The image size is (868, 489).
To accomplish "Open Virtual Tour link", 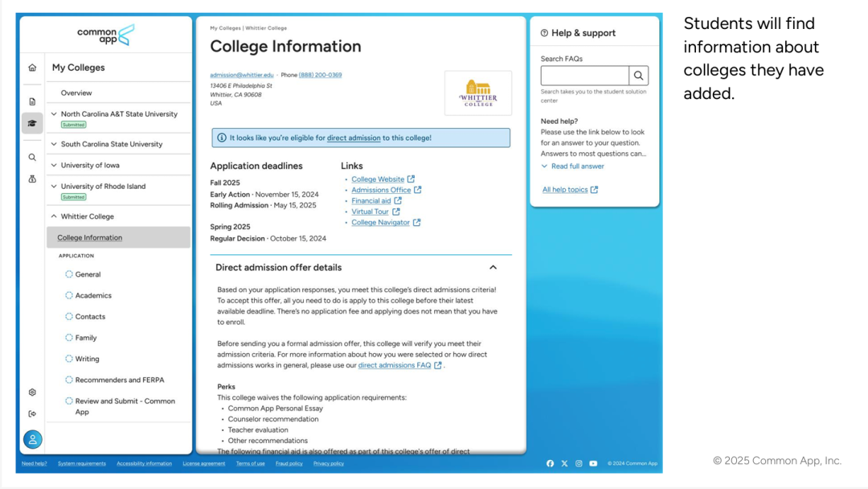I will (x=370, y=212).
